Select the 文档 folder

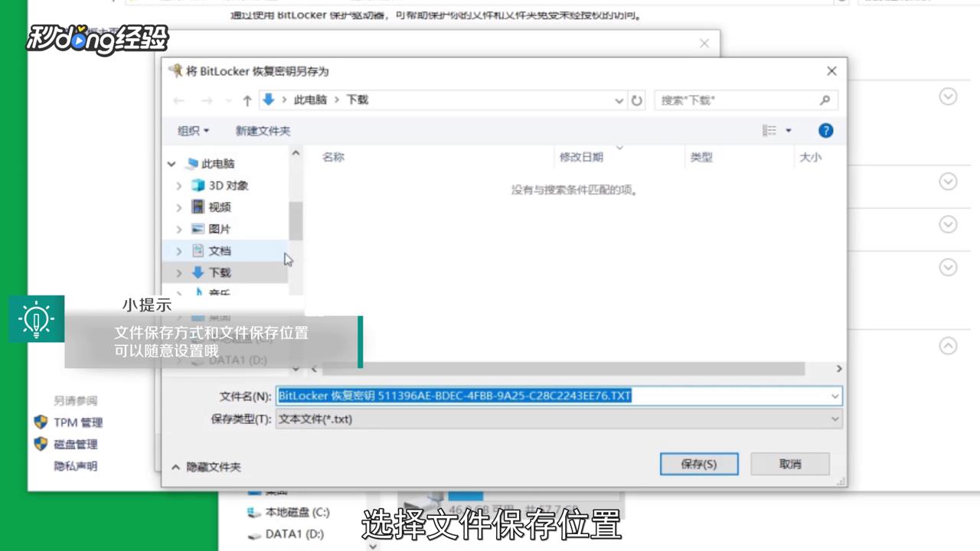pyautogui.click(x=220, y=250)
